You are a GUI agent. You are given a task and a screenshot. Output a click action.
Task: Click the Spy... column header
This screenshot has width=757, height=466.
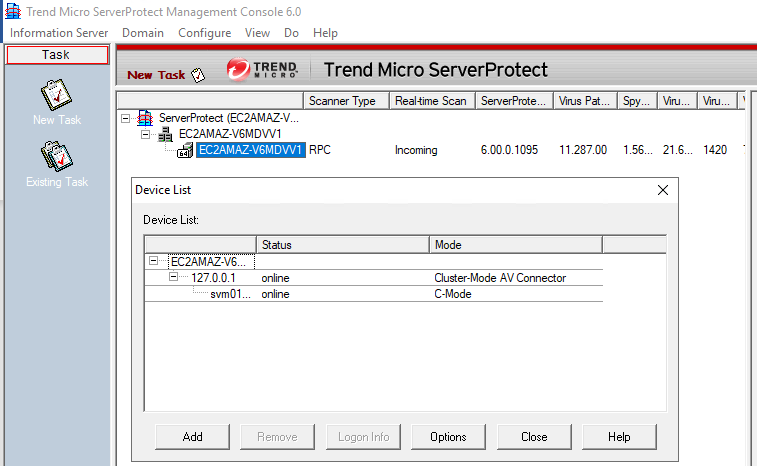[x=637, y=101]
